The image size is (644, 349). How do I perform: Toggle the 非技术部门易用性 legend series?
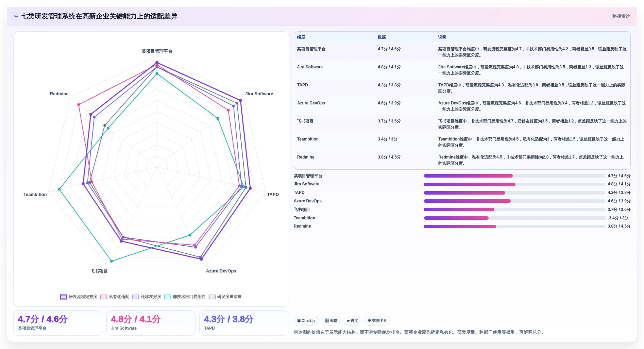(x=185, y=297)
